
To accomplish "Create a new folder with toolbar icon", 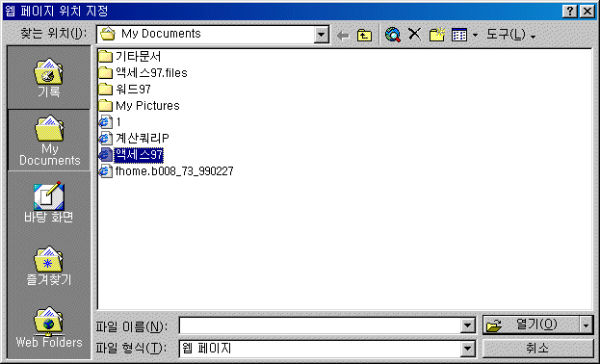I will 436,35.
